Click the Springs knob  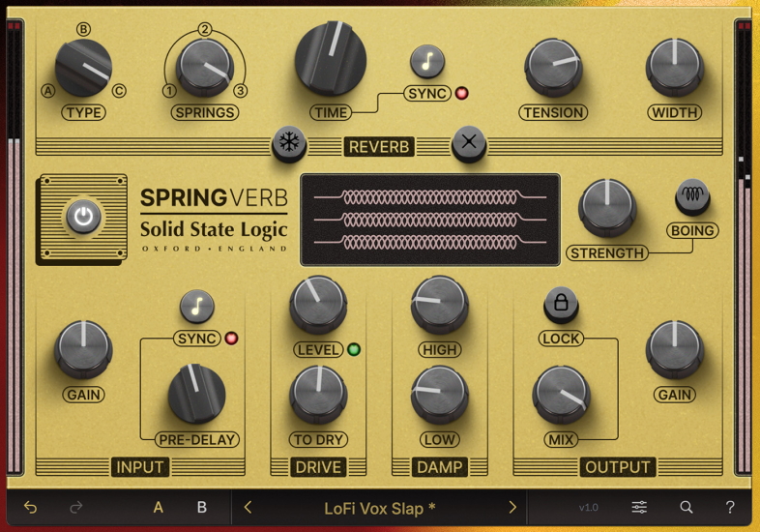(205, 67)
